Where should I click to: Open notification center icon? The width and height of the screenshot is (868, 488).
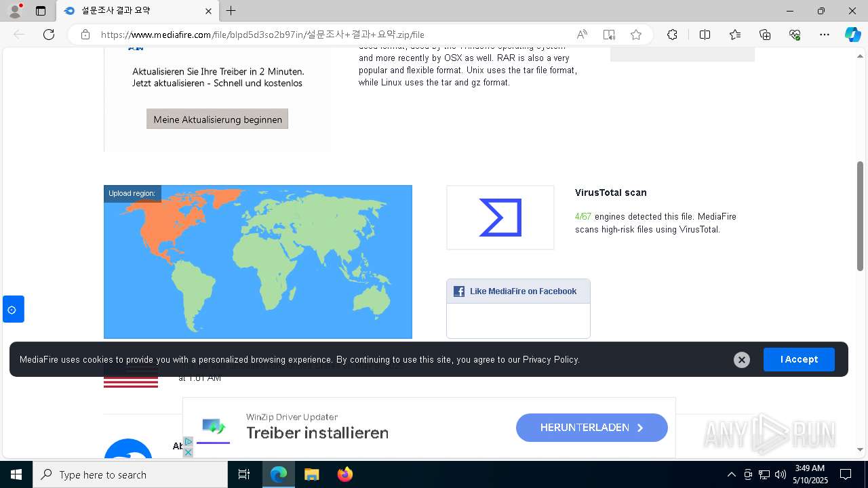[x=846, y=474]
